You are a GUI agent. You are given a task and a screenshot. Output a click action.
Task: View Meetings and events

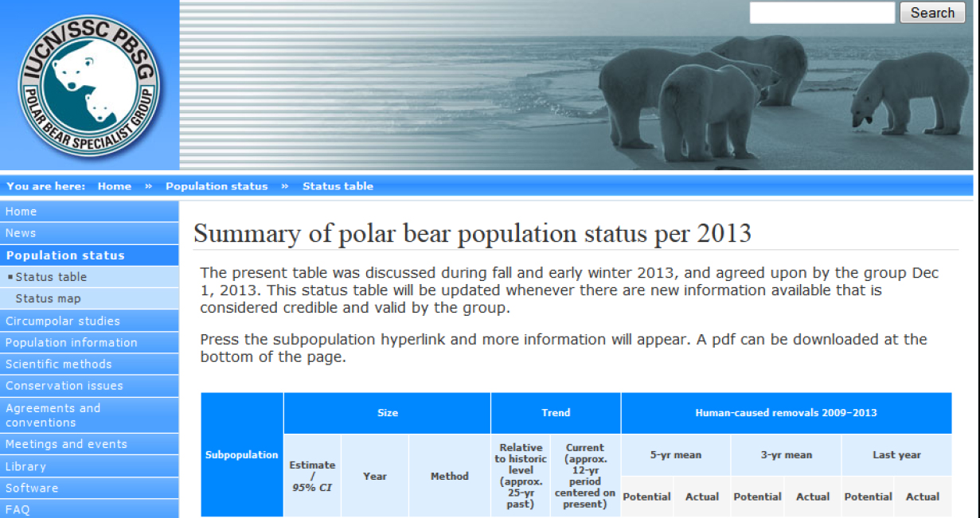pos(66,444)
